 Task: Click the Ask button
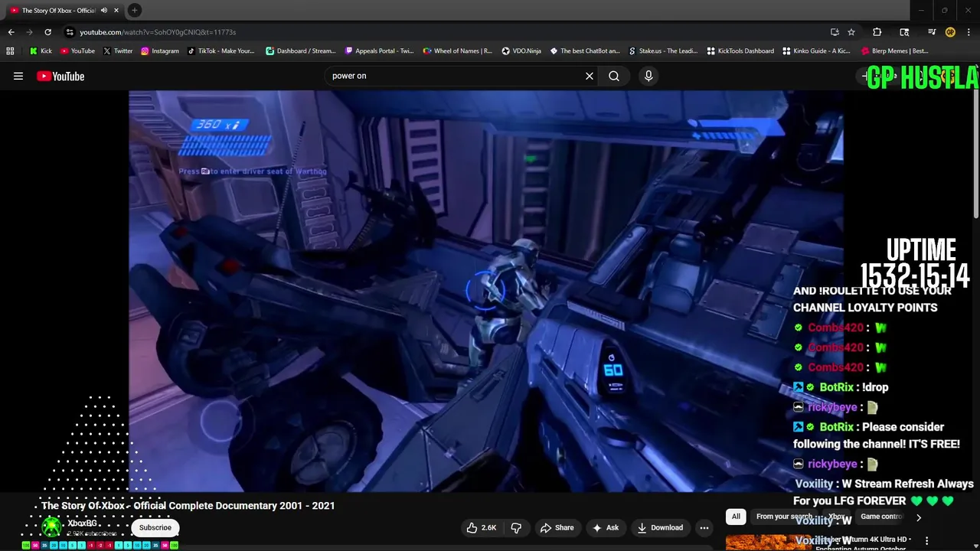[x=605, y=527]
